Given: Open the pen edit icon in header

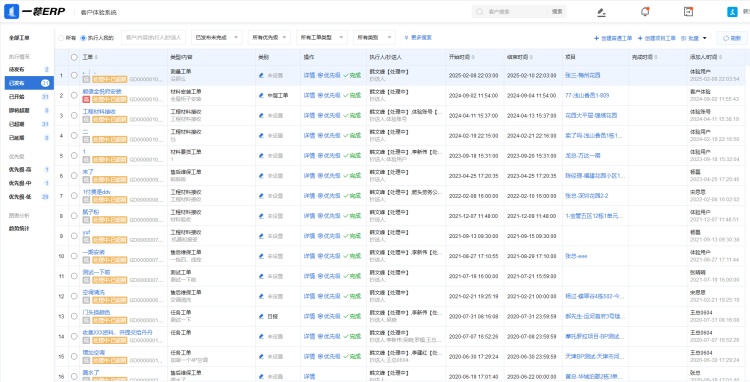Looking at the screenshot, I should (602, 12).
